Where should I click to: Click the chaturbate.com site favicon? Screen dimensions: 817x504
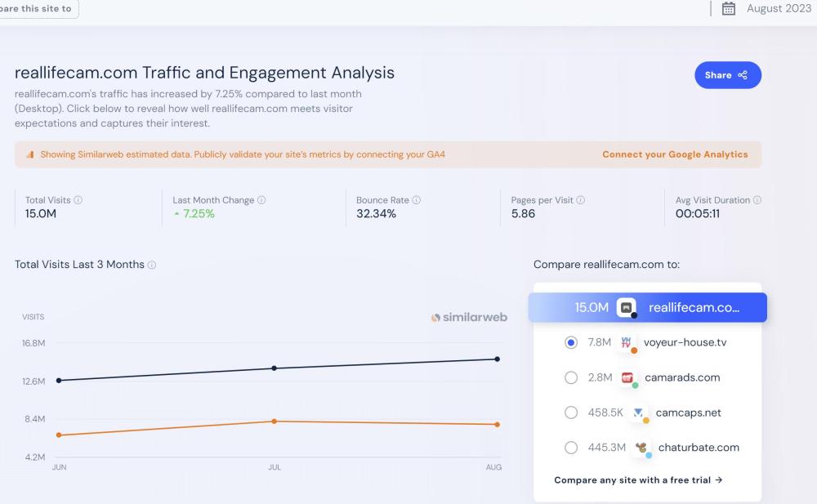[643, 448]
